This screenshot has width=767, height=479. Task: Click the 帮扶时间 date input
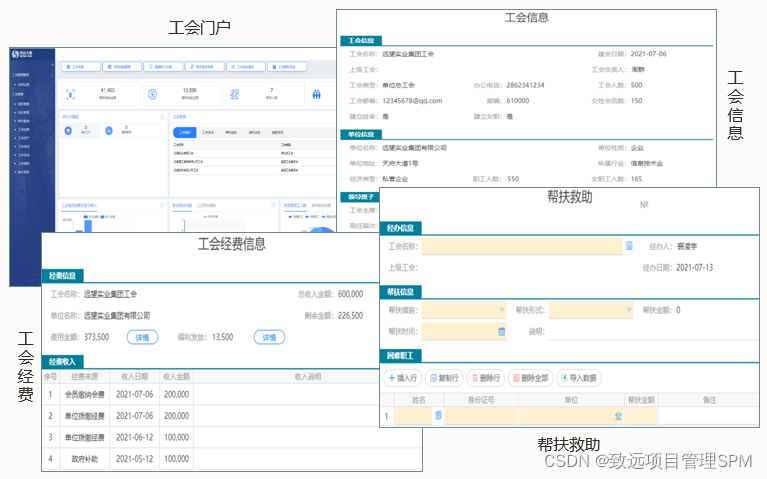[x=464, y=331]
